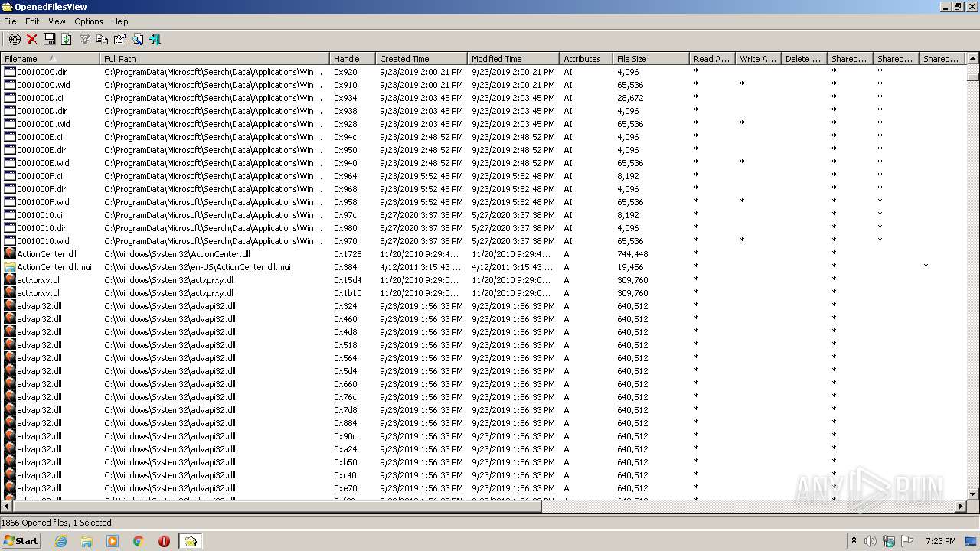Click the volume speaker tray icon

871,541
